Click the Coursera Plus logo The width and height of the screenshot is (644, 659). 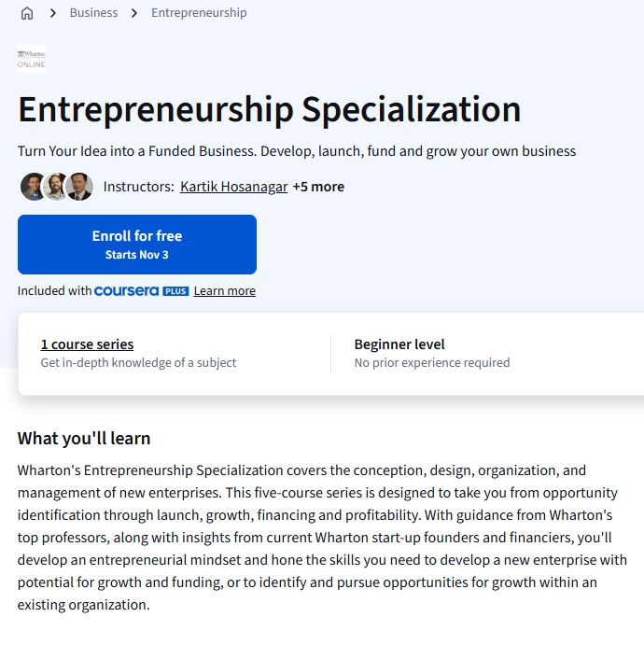pyautogui.click(x=141, y=291)
